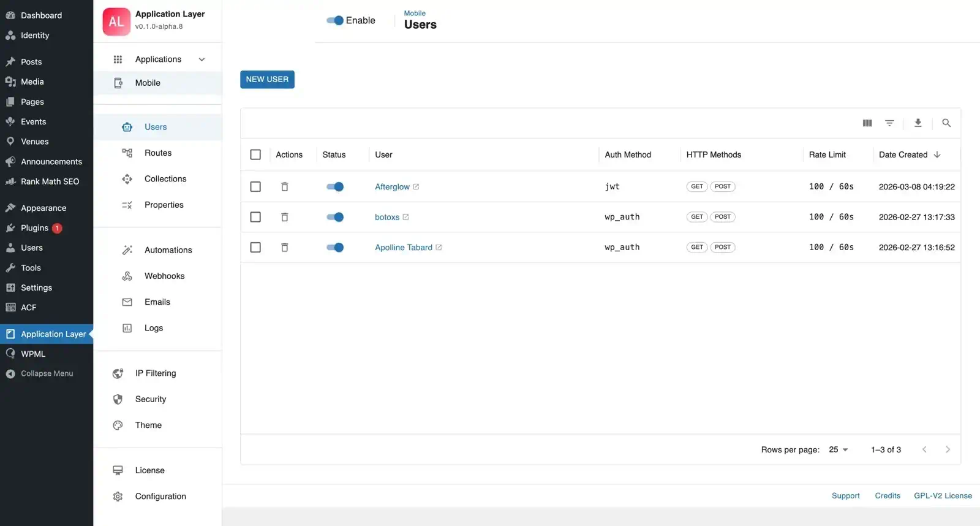Click the Application Layer AL logo
This screenshot has width=980, height=526.
point(116,21)
